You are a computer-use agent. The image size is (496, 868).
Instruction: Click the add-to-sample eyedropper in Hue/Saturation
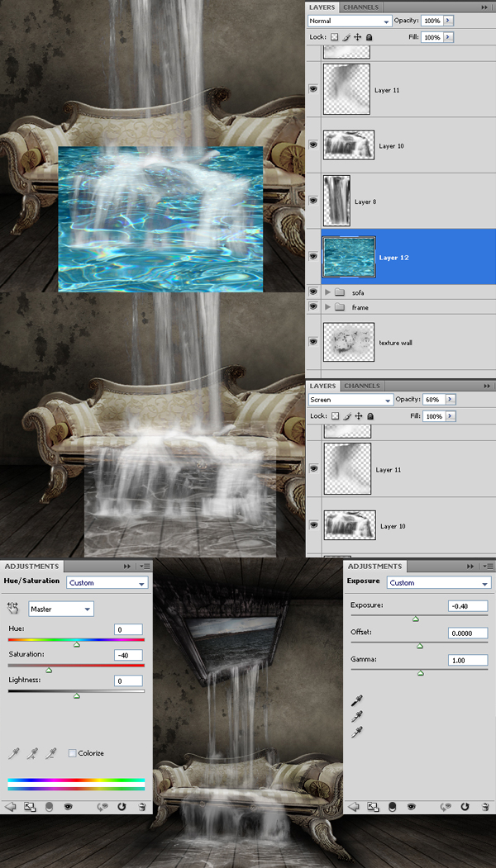click(32, 753)
